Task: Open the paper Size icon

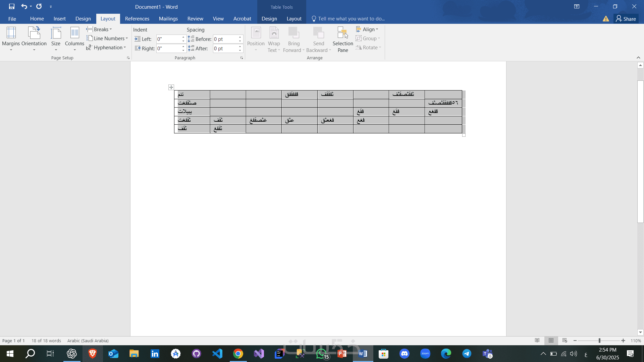Action: click(x=56, y=33)
